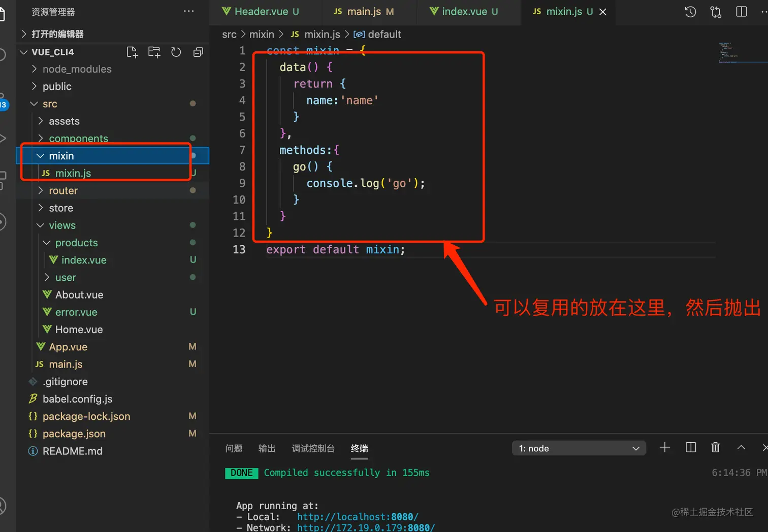768x532 pixels.
Task: Place cursor on line 13 export statement
Action: (x=335, y=250)
